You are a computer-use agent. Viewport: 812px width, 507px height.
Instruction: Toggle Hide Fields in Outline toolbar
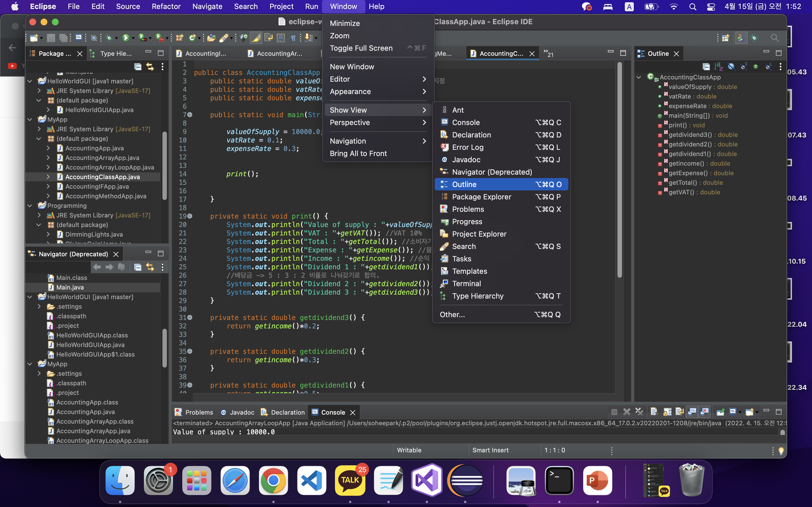(x=731, y=67)
